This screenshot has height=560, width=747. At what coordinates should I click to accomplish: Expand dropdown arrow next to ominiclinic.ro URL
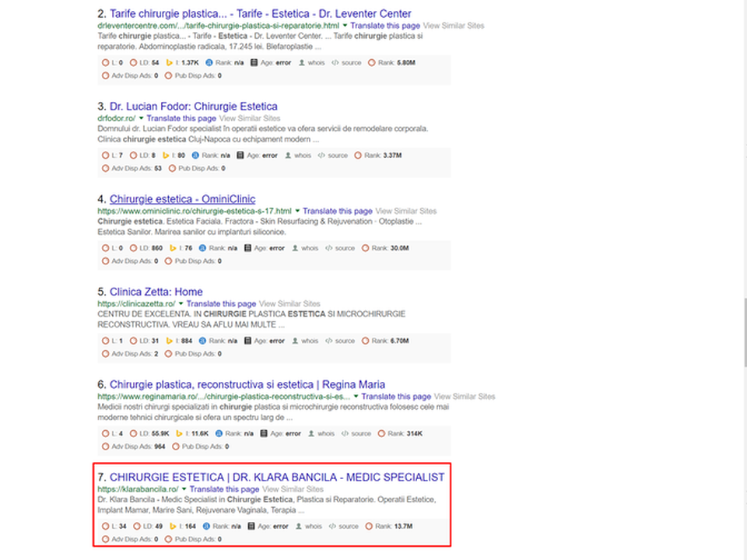(x=297, y=211)
